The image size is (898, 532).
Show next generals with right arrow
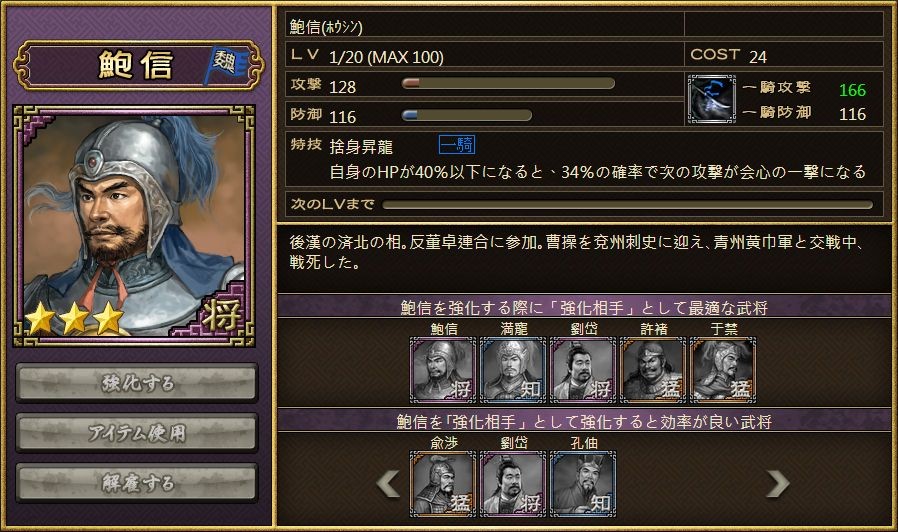coord(778,484)
